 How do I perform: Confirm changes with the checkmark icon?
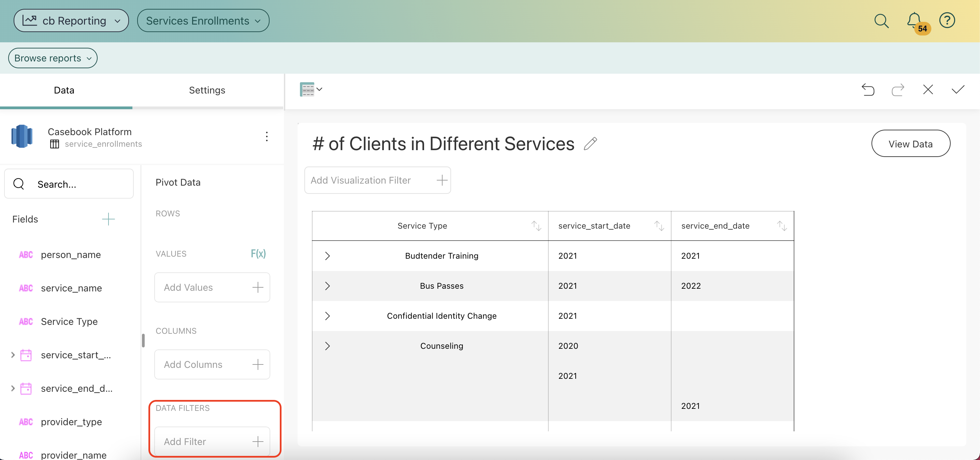point(958,90)
